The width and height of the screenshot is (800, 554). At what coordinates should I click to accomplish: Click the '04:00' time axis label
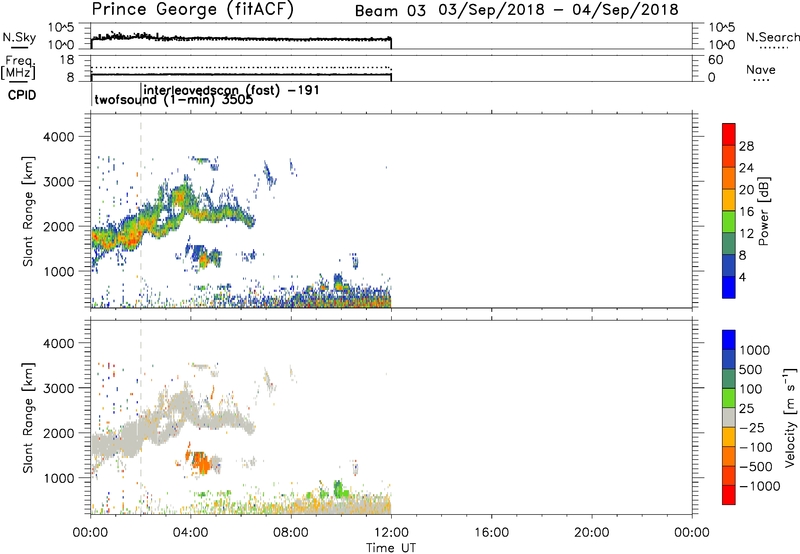tap(190, 533)
